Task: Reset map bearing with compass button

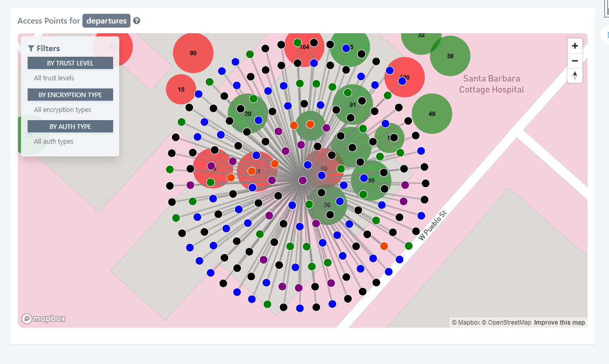Action: [x=575, y=76]
